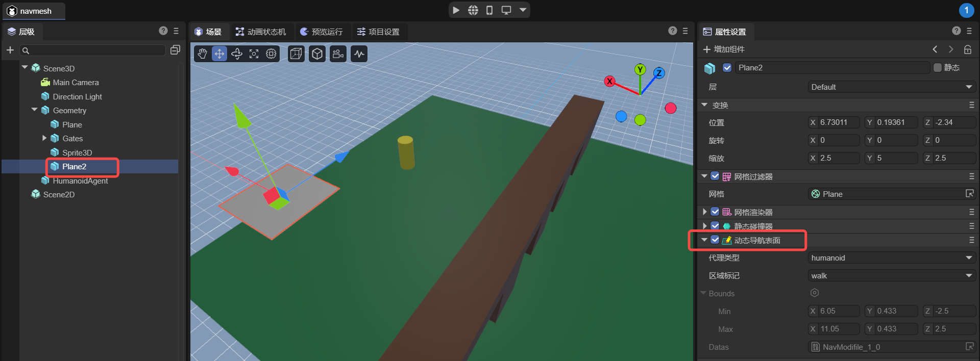Select the scale tool in scene toolbar
980x361 pixels.
tap(254, 54)
